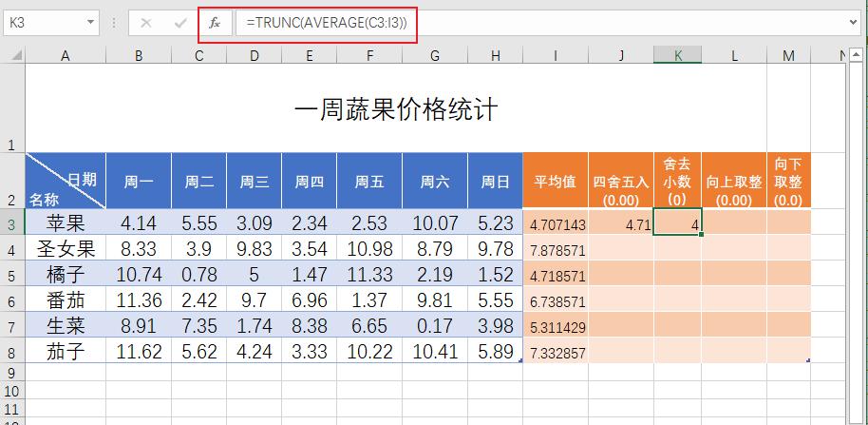Image resolution: width=868 pixels, height=425 pixels.
Task: Click the 圣女果 row label
Action: [66, 248]
